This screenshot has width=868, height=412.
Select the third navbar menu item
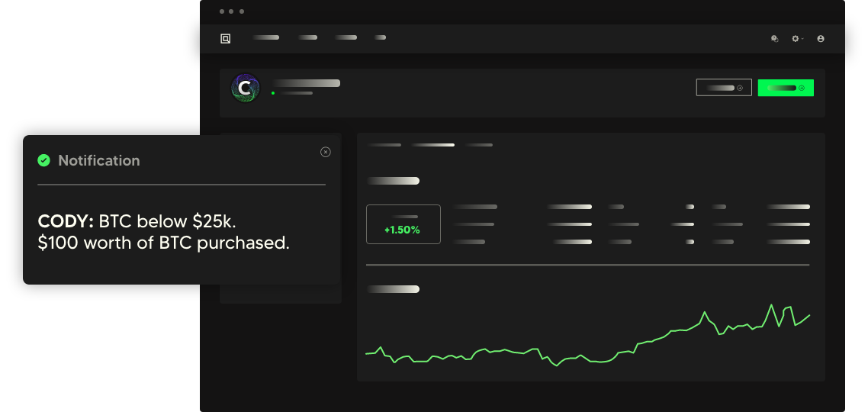[346, 37]
